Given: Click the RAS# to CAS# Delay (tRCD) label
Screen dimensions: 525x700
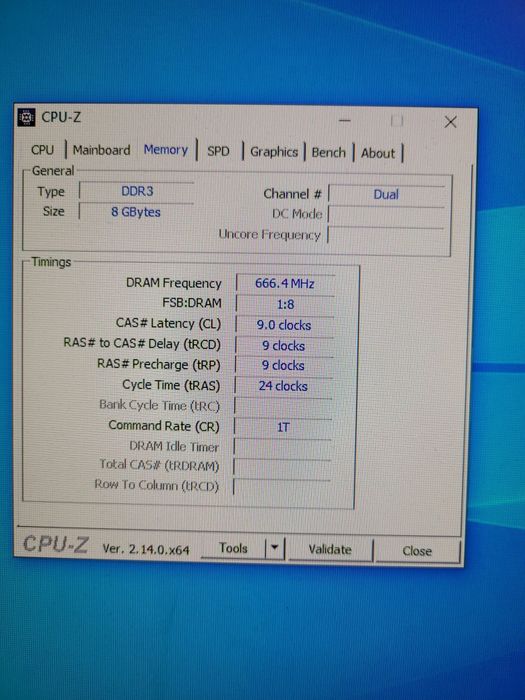Looking at the screenshot, I should click(x=142, y=344).
